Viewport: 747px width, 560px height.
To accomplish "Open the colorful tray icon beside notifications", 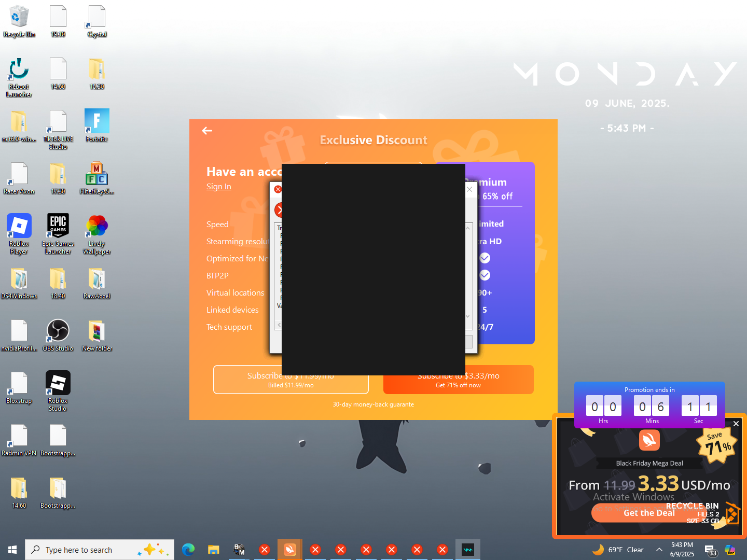I will click(x=730, y=550).
